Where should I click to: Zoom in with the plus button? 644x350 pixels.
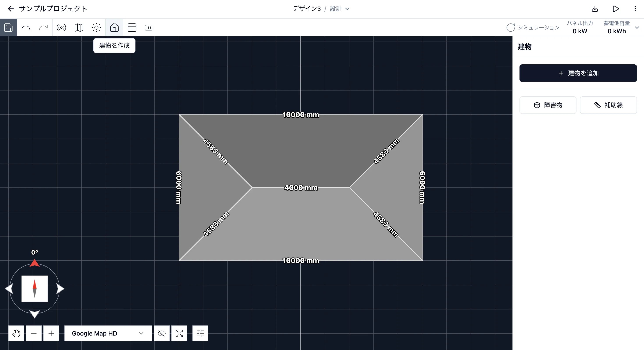pos(51,333)
